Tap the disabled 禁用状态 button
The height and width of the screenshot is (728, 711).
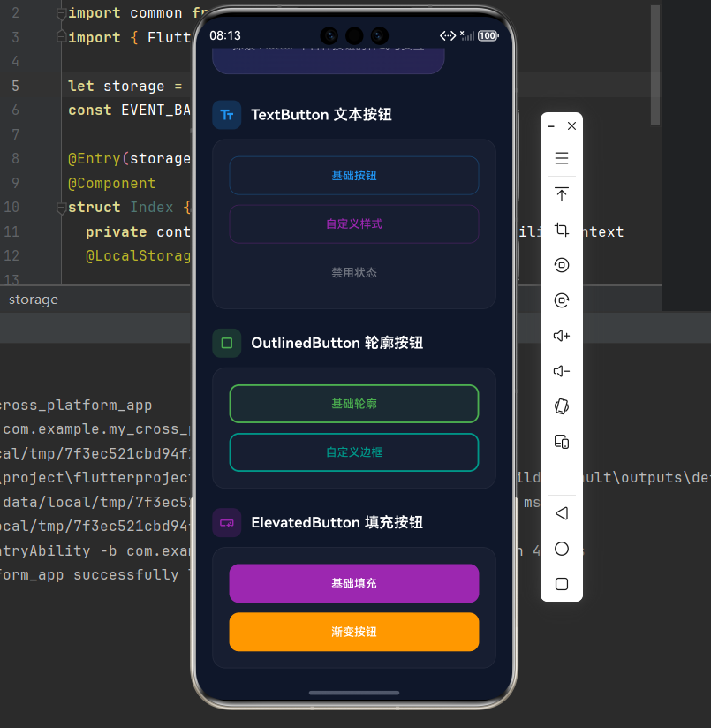point(354,272)
